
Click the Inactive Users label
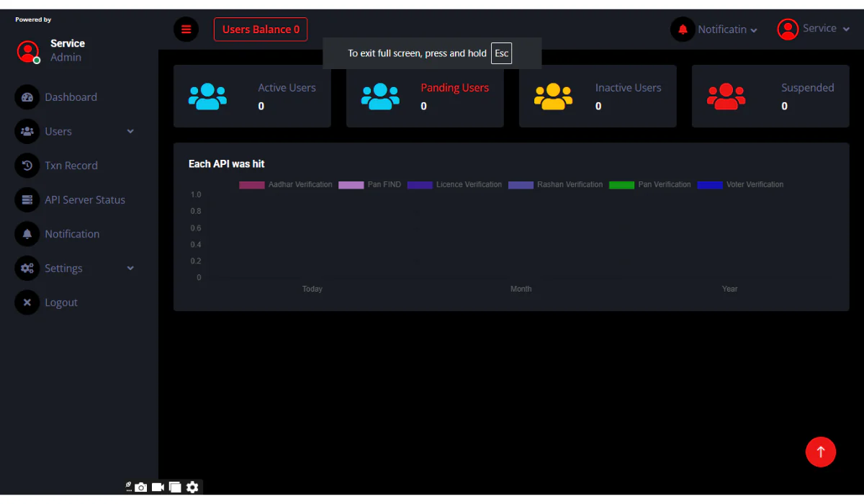(x=628, y=88)
